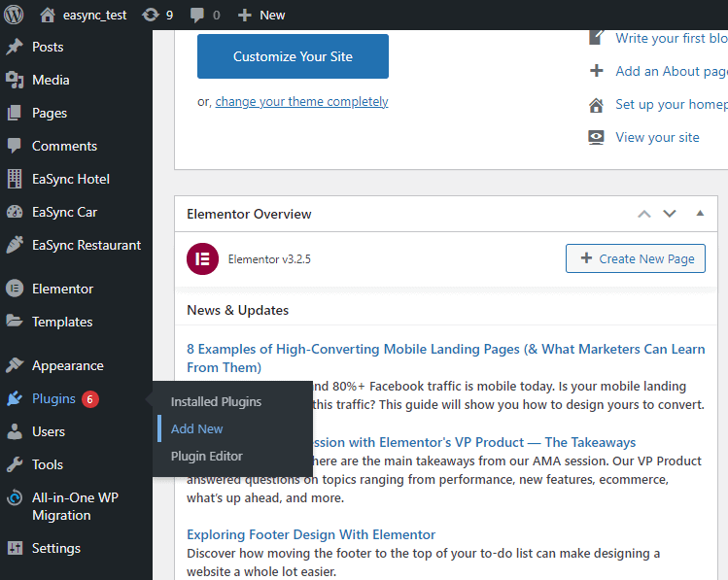Click the red 6 plugin update badge

90,399
